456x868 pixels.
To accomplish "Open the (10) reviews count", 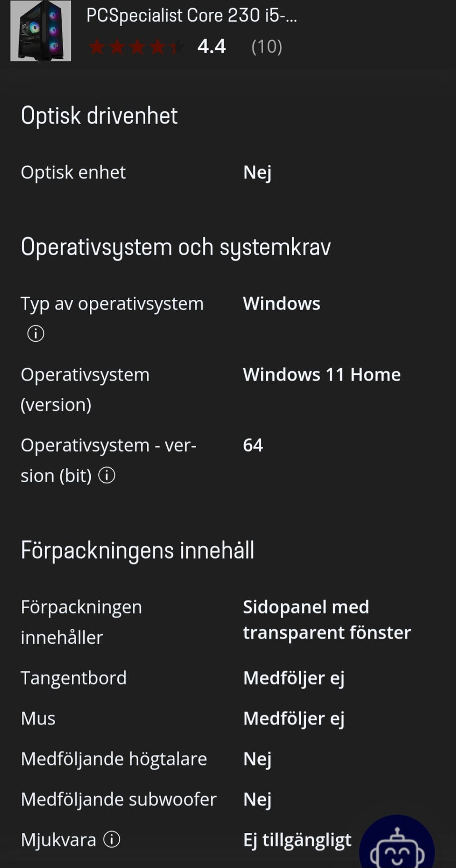I will 266,47.
